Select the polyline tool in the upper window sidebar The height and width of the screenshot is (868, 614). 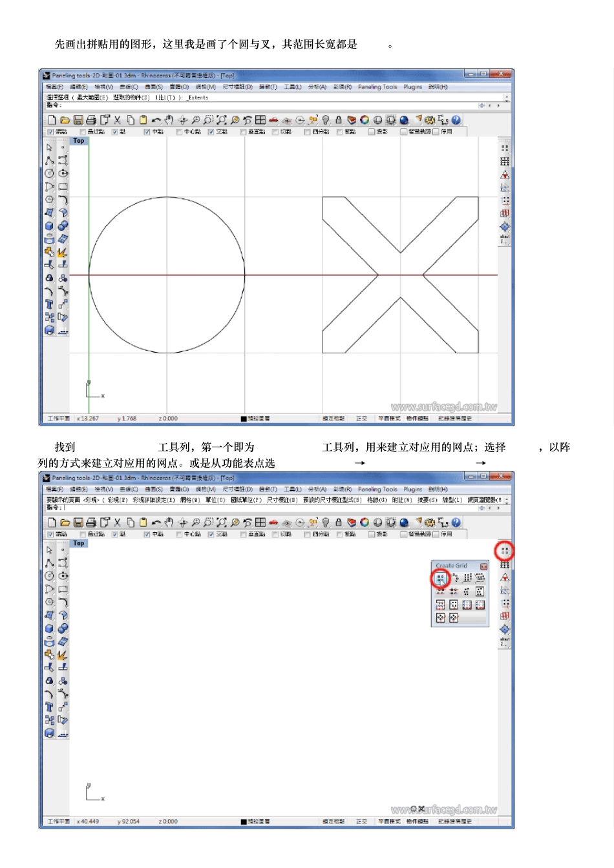49,161
